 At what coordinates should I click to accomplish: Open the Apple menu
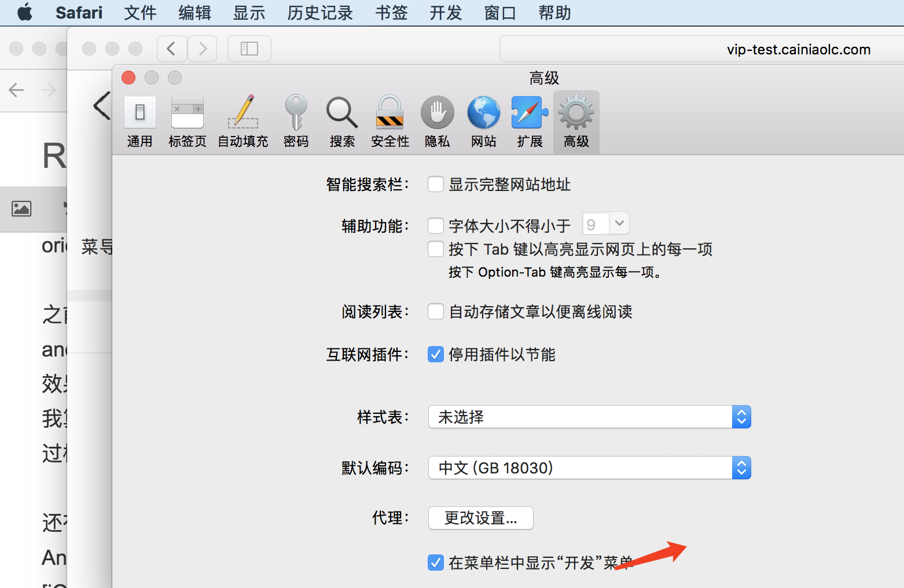coord(25,12)
